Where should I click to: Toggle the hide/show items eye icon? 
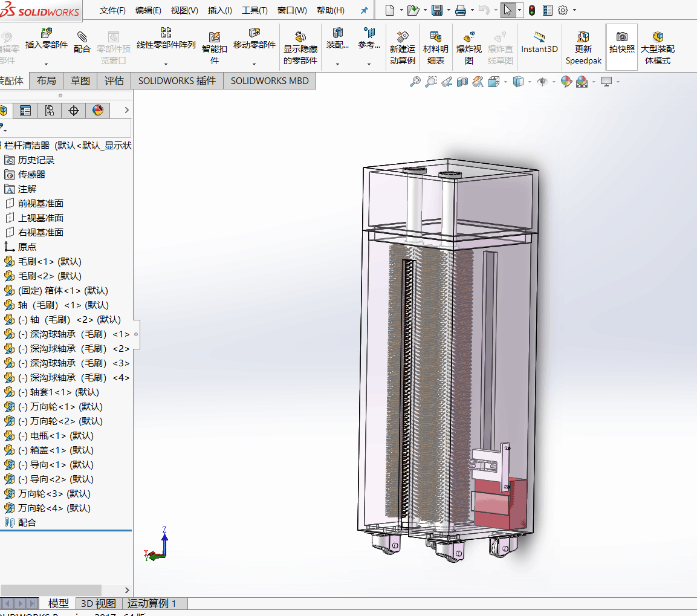point(542,82)
